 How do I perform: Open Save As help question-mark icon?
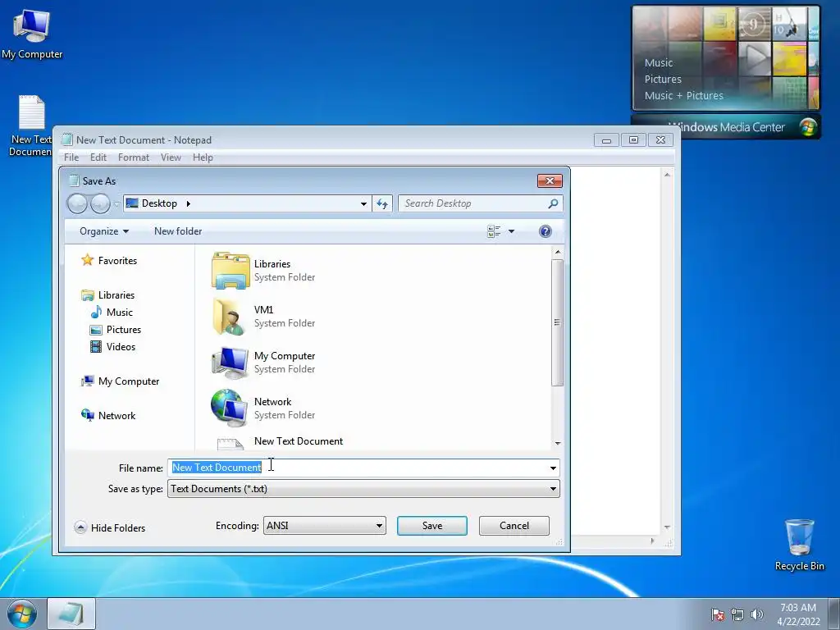[546, 231]
